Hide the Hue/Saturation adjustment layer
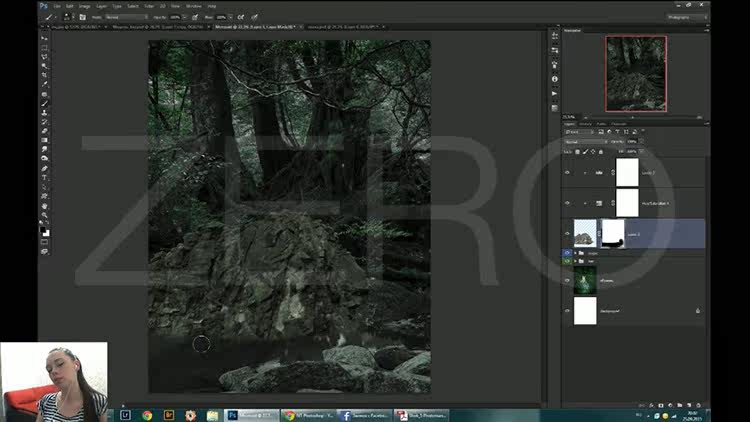The image size is (750, 422). pyautogui.click(x=567, y=203)
